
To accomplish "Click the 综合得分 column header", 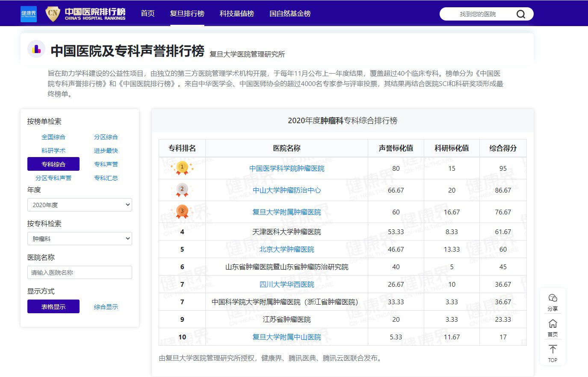I will coord(503,148).
